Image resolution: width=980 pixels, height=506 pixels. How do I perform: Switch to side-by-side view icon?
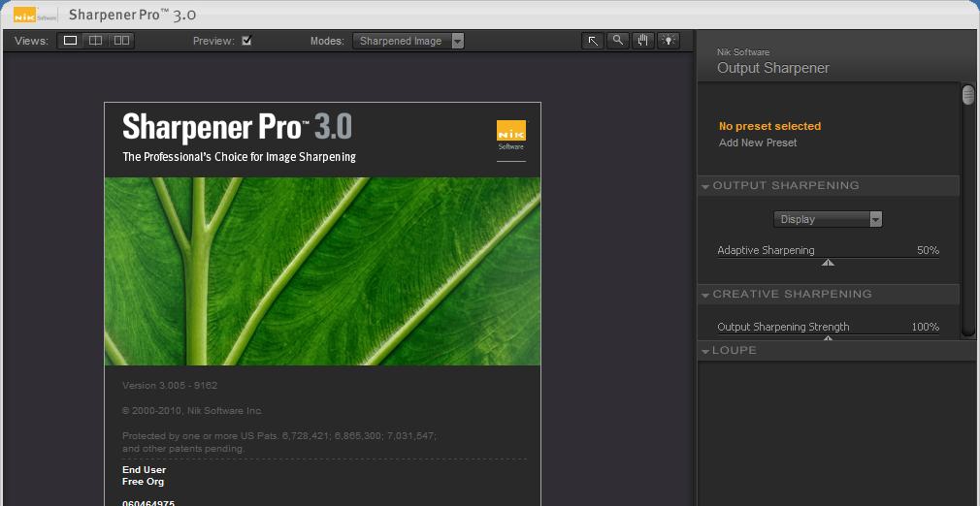[x=121, y=41]
